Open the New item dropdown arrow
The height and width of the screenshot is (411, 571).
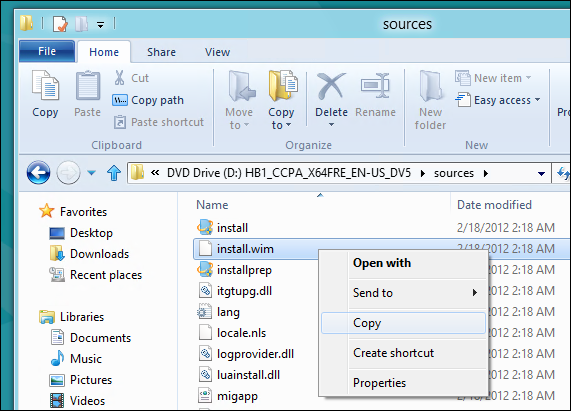click(528, 78)
